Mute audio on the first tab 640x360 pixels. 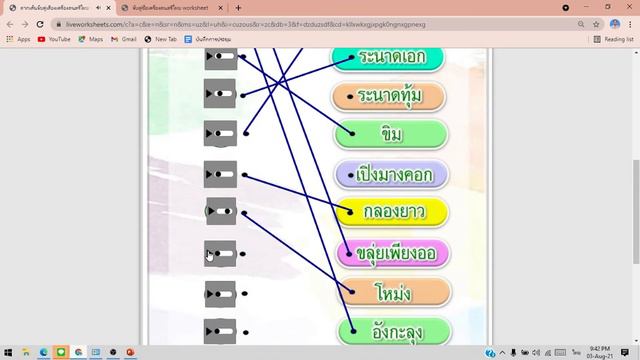[99, 8]
